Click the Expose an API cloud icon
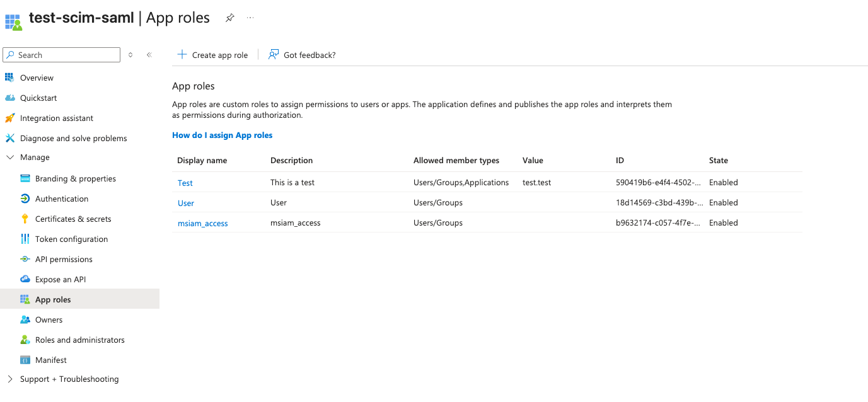Screen dimensions: 868x402 pyautogui.click(x=25, y=279)
